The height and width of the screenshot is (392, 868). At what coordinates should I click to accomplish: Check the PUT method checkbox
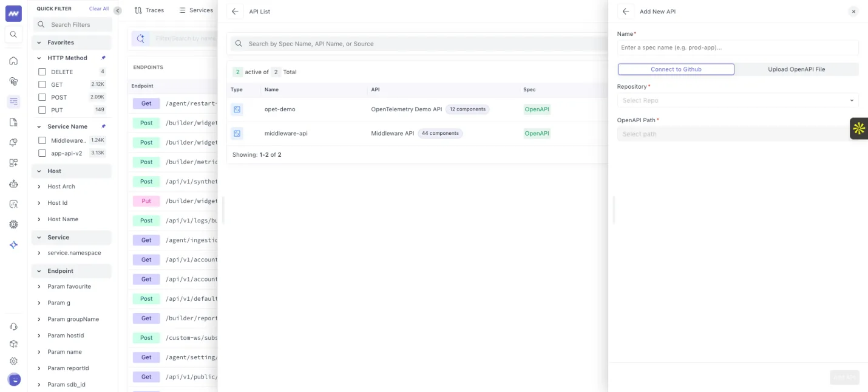click(x=42, y=110)
